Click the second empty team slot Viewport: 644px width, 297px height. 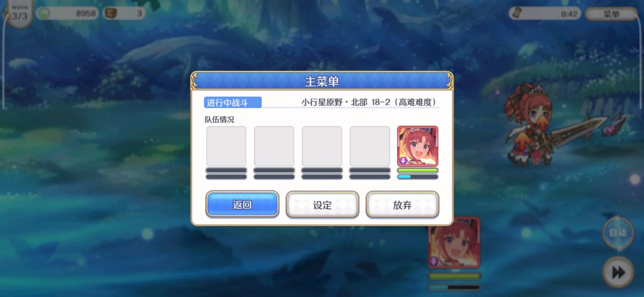274,146
